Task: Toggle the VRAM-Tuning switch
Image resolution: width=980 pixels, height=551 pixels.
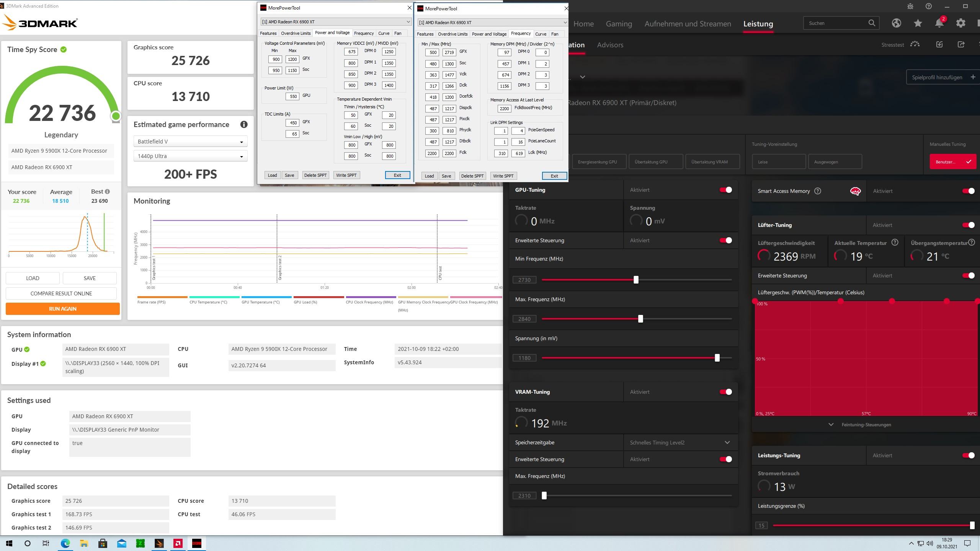Action: tap(725, 392)
